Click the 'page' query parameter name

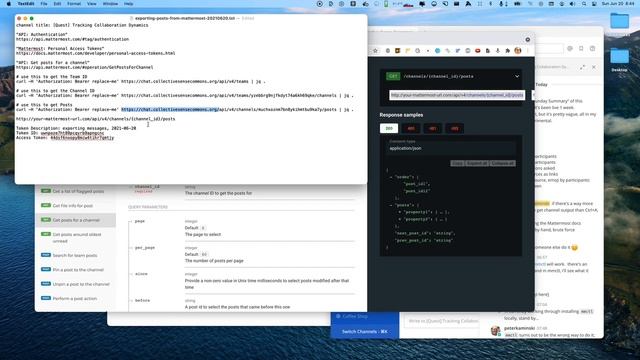coord(140,221)
